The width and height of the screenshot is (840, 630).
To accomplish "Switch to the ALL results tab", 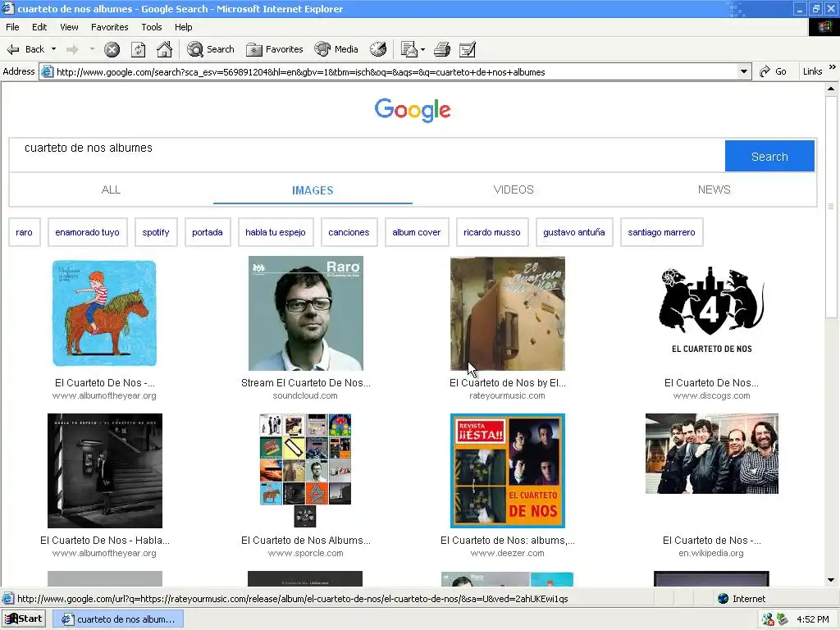I will pos(111,189).
